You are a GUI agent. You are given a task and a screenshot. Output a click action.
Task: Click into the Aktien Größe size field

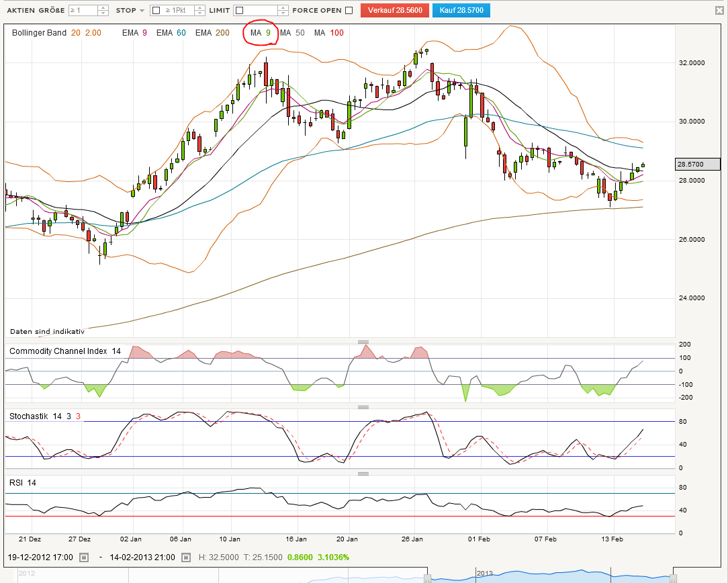[x=83, y=10]
